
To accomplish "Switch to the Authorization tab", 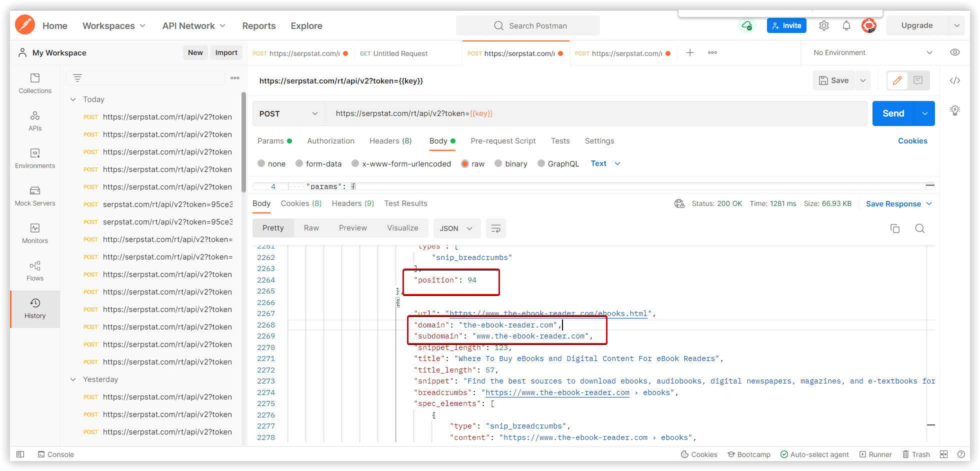I will (331, 141).
